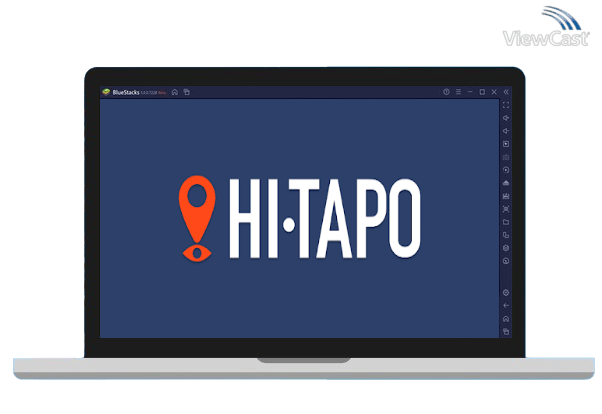Screen dimensions: 602x414
Task: Go to home tab in title bar
Action: [175, 92]
